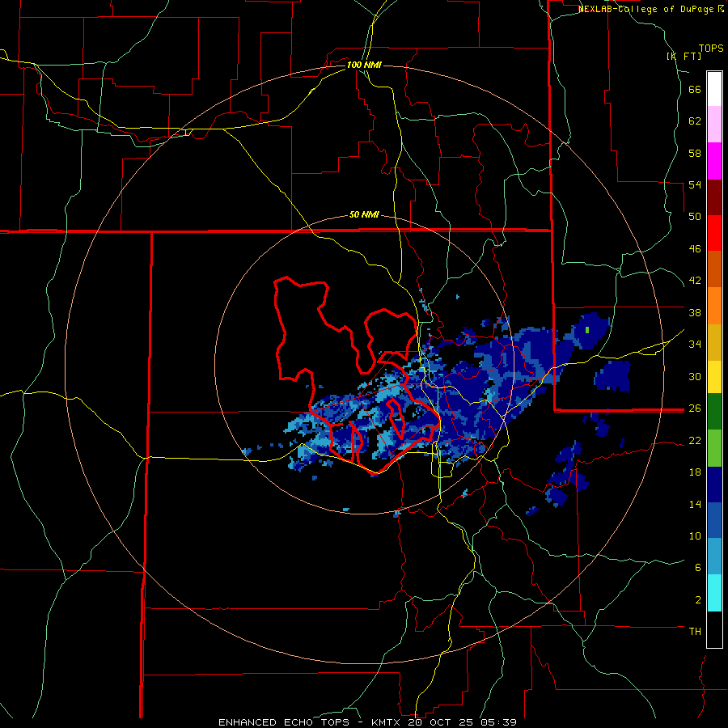Click the 14 legend scale label
The width and height of the screenshot is (728, 728).
[695, 504]
